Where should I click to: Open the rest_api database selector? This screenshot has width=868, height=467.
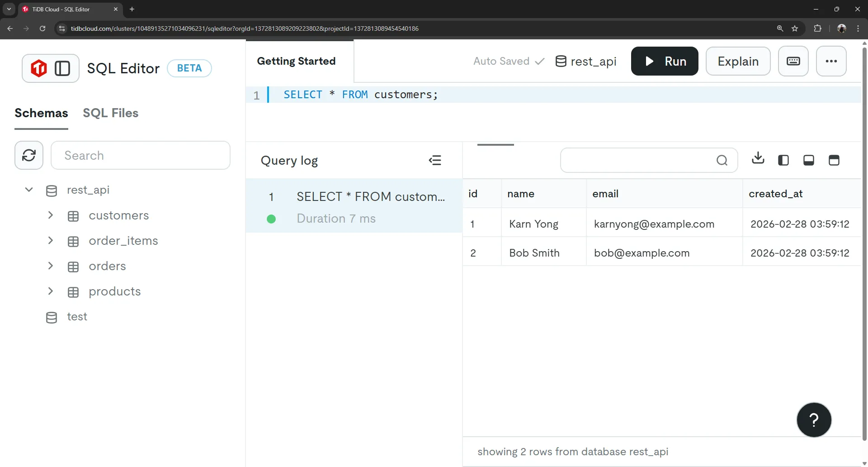[586, 61]
